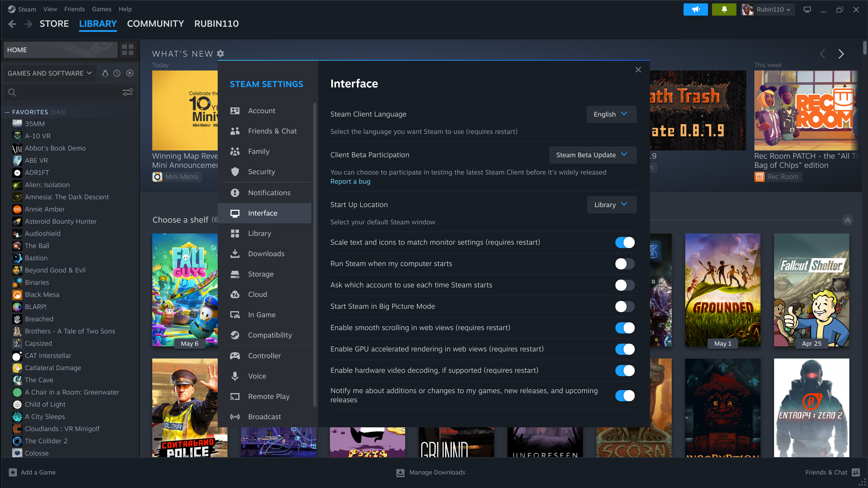Image resolution: width=868 pixels, height=488 pixels.
Task: Select the Compatibility Steam icon
Action: tap(235, 335)
